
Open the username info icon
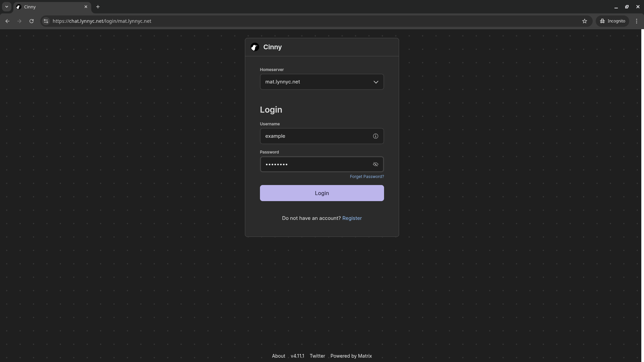click(x=376, y=136)
